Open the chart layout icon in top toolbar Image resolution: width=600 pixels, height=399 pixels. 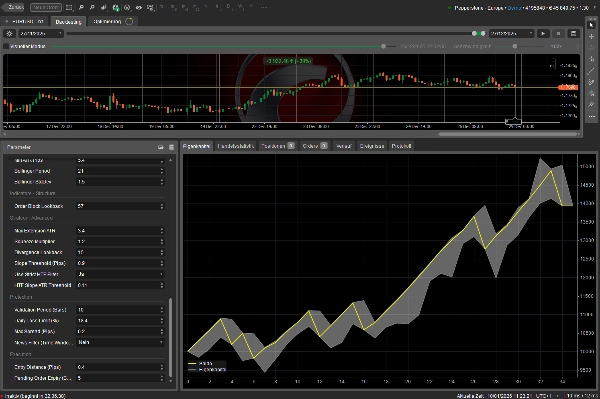tap(69, 7)
